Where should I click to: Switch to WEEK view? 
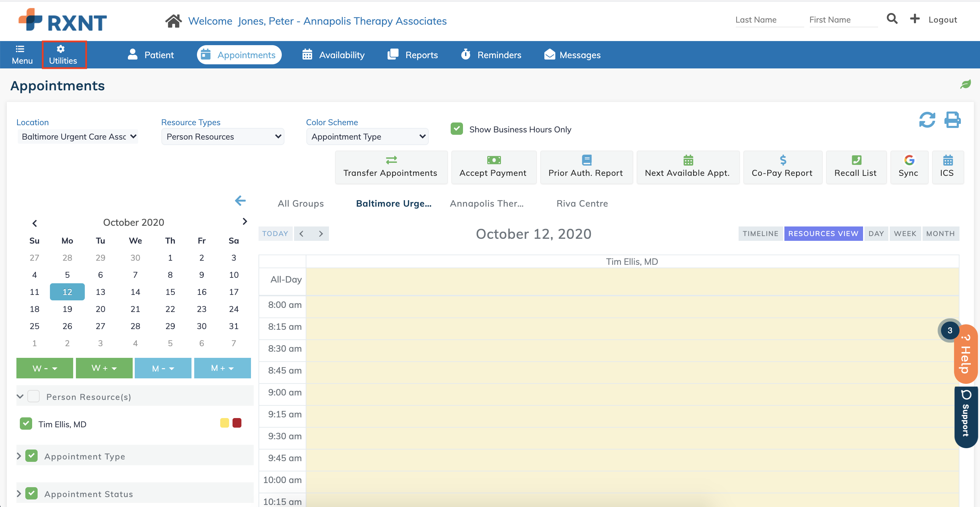coord(905,234)
